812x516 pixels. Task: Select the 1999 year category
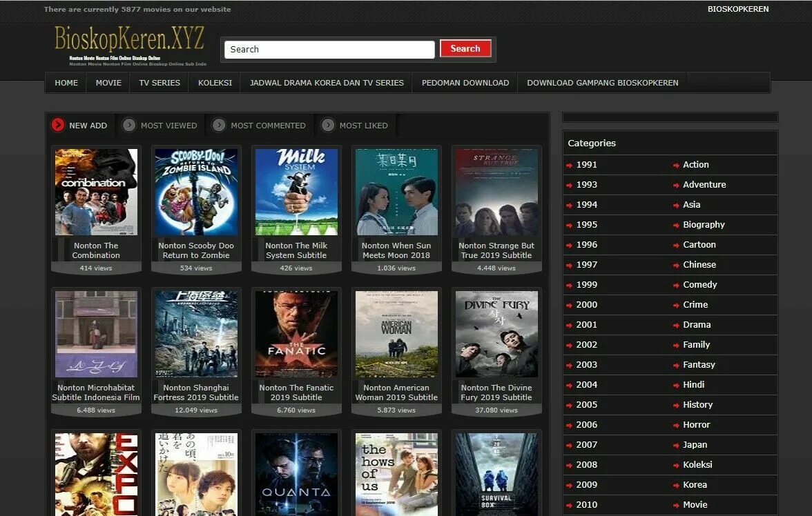pos(587,285)
